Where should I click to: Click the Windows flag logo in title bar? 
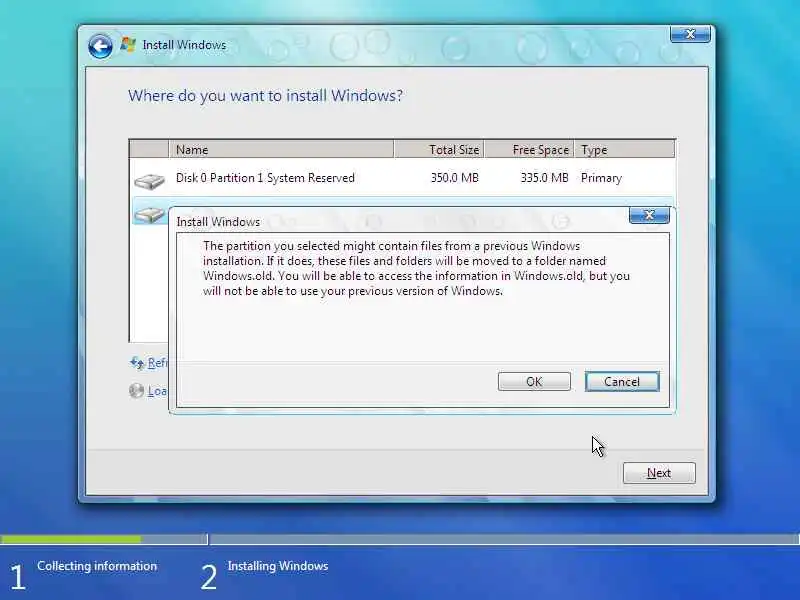(x=128, y=45)
